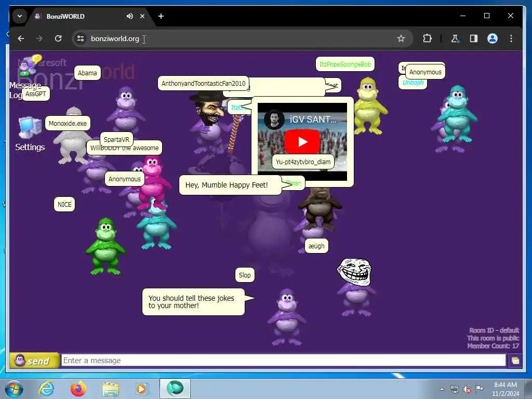Click the Abama name tag
Screen dimensions: 532x399
point(87,73)
